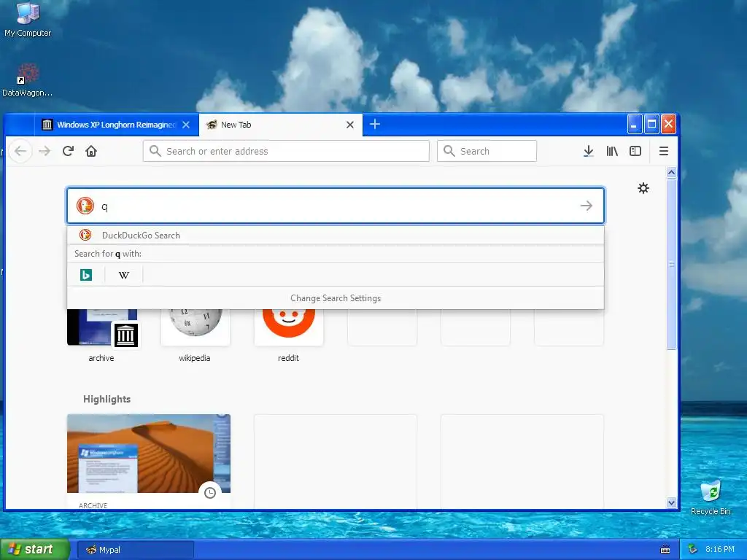Open the home page via house icon

[x=91, y=152]
